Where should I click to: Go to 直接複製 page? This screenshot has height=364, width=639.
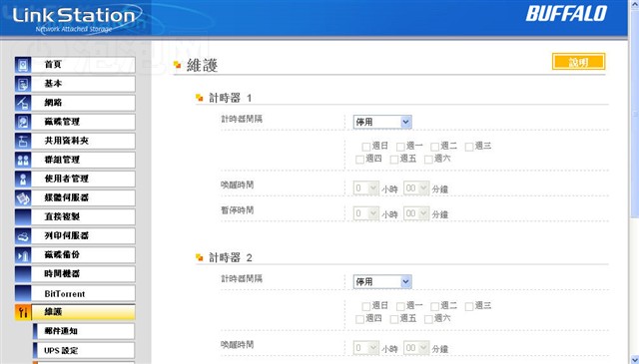[83, 217]
